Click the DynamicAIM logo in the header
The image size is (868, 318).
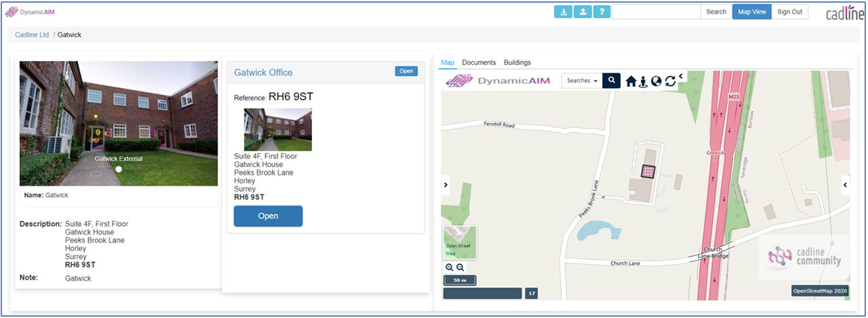point(29,12)
